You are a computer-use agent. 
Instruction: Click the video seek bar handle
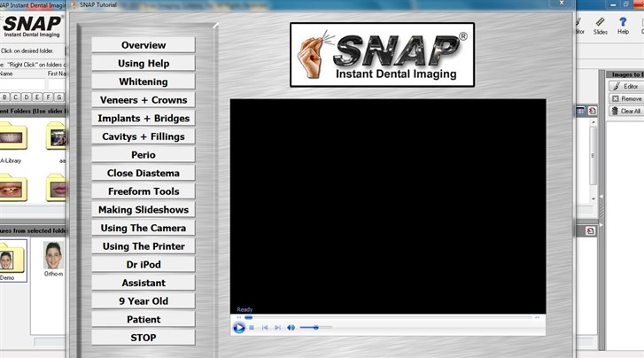[249, 317]
